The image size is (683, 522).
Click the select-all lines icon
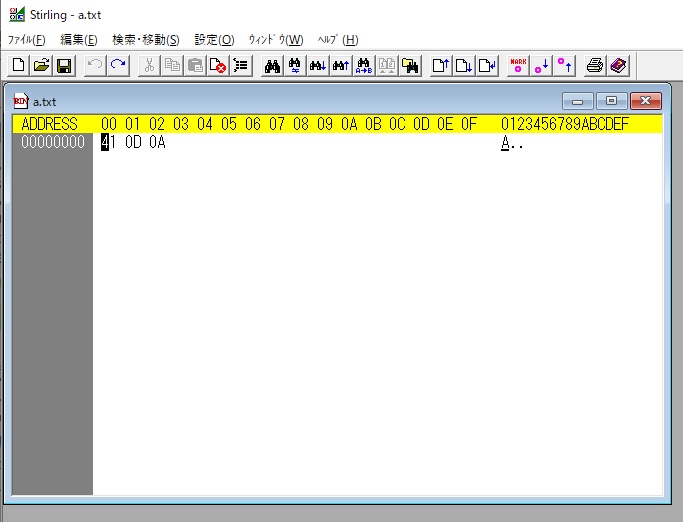pyautogui.click(x=241, y=66)
